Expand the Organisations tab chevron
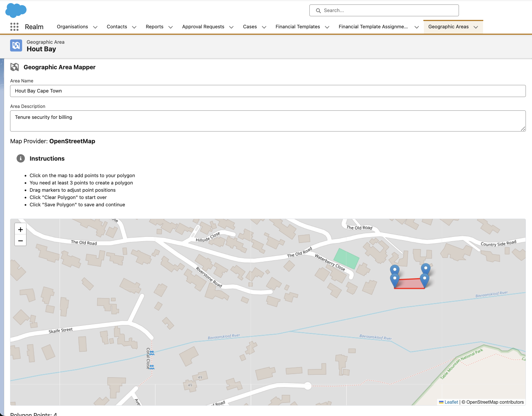The image size is (532, 416). click(95, 27)
